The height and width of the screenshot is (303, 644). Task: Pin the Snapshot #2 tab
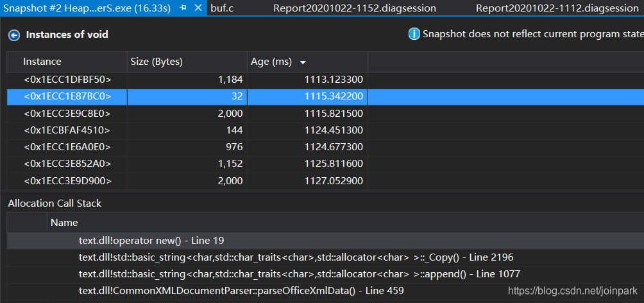click(183, 8)
